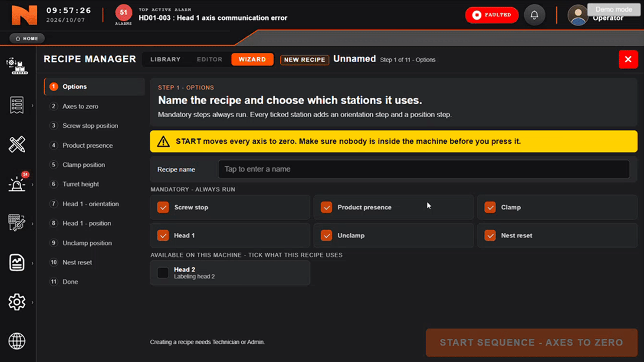Toggle the Screw stop checkbox

(x=163, y=207)
